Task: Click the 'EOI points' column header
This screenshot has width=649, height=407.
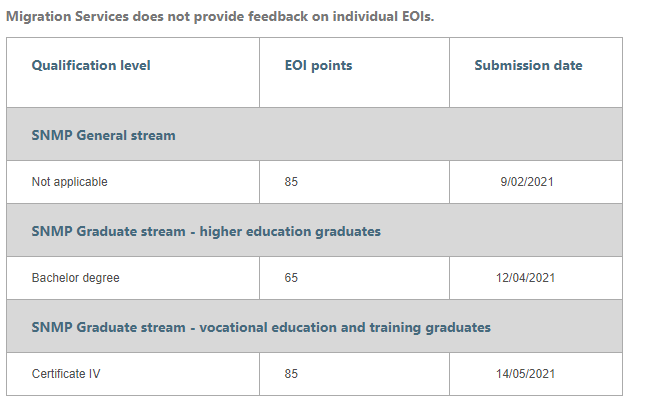Action: pos(318,66)
